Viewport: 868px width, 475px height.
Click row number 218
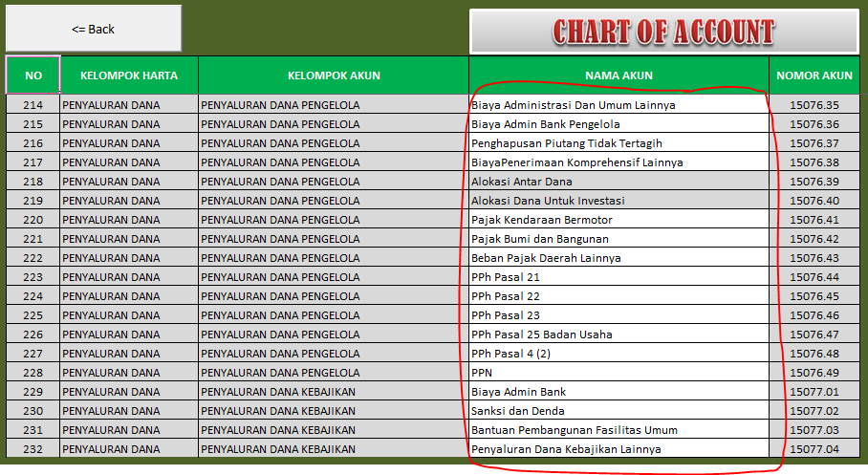[x=33, y=181]
